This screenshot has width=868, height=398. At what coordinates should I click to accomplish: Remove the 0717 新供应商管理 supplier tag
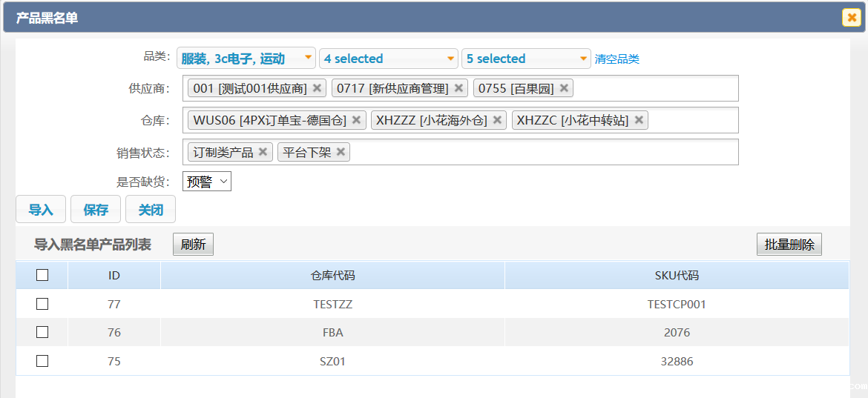[x=459, y=88]
